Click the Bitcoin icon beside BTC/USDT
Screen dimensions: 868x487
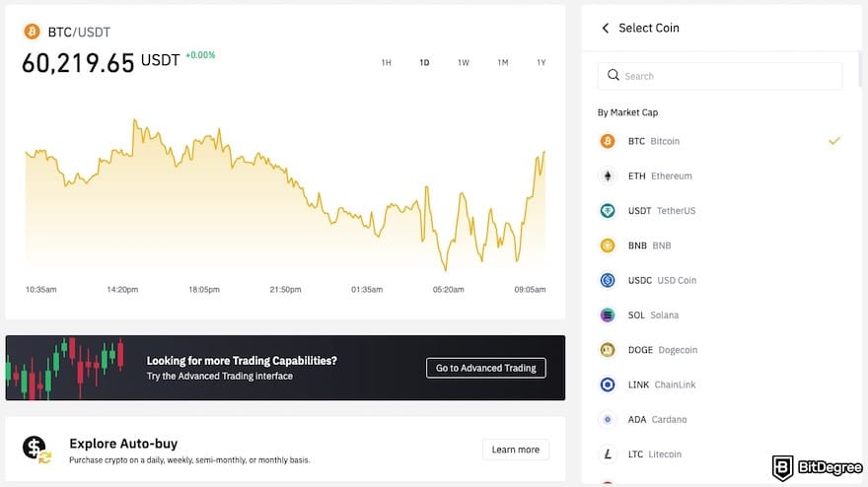pos(32,32)
